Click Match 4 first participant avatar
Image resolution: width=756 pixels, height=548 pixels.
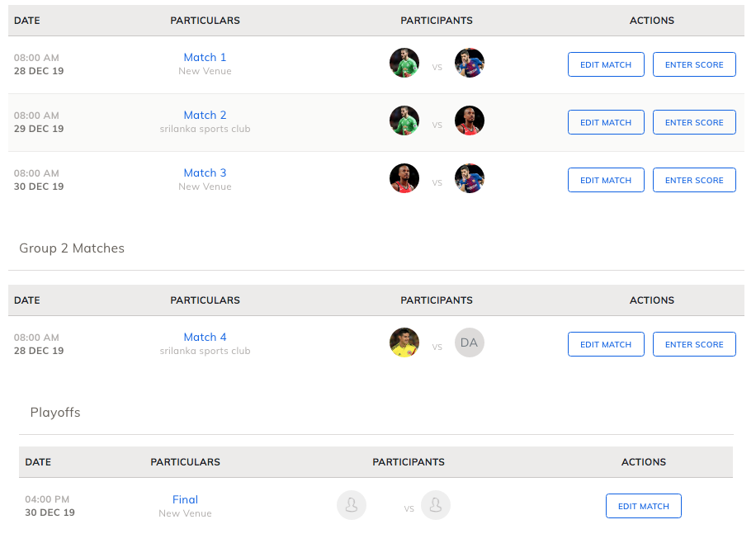[404, 343]
